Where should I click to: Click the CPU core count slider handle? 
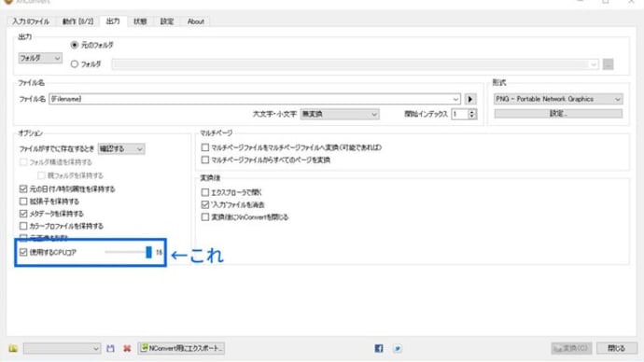148,252
